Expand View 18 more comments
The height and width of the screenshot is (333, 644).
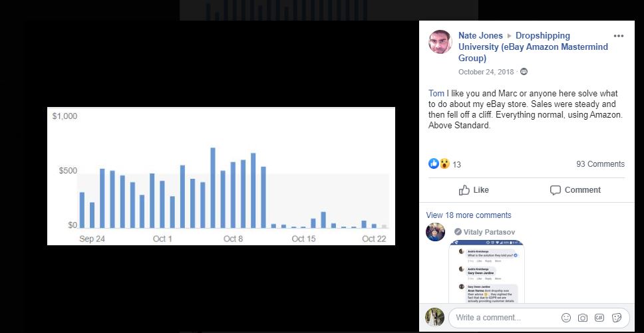click(x=468, y=215)
